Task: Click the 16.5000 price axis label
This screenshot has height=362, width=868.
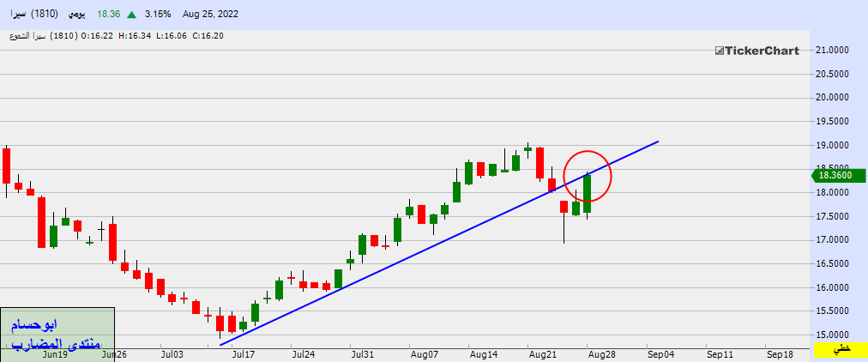Action: click(834, 264)
